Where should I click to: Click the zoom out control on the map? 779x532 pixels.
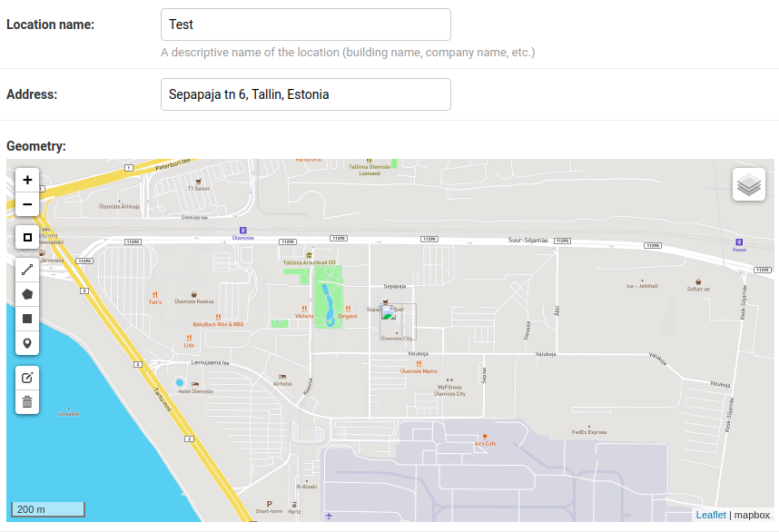27,204
